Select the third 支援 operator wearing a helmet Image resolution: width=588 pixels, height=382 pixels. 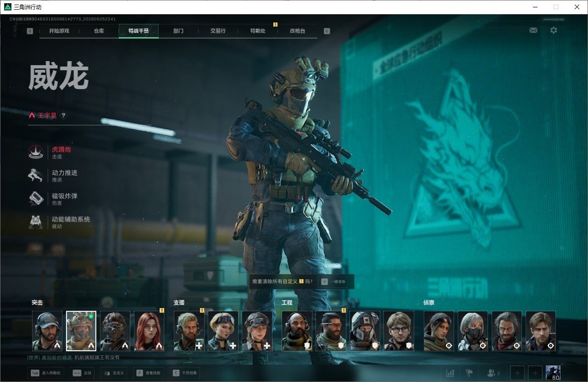pyautogui.click(x=257, y=331)
